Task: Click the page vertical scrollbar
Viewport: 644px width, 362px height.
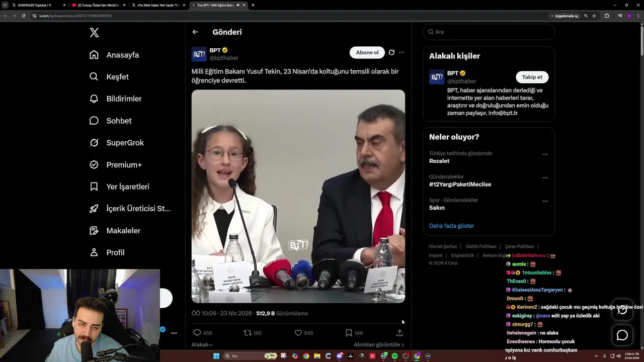Action: (x=641, y=40)
